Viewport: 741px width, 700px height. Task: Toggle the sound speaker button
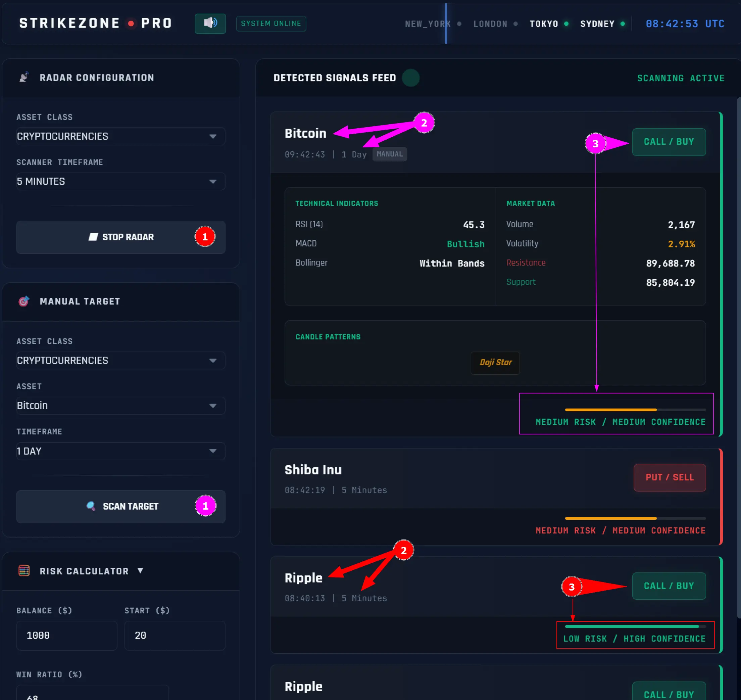[210, 23]
